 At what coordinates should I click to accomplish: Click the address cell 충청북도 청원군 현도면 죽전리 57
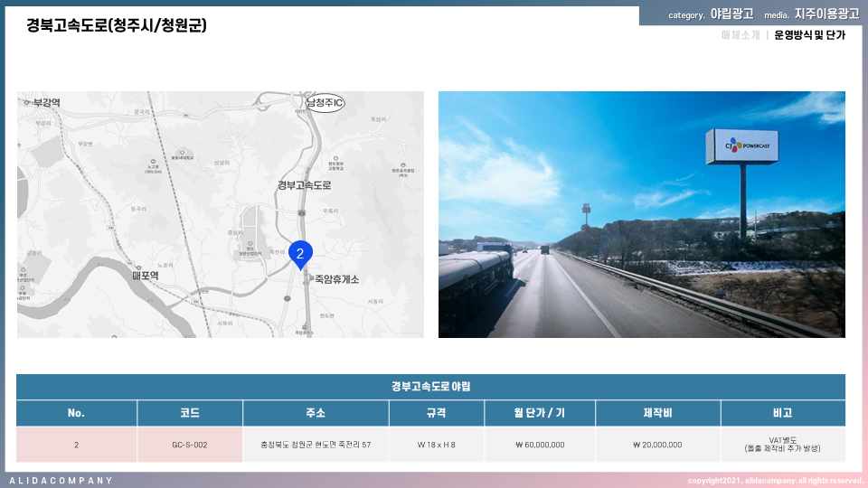pos(316,445)
